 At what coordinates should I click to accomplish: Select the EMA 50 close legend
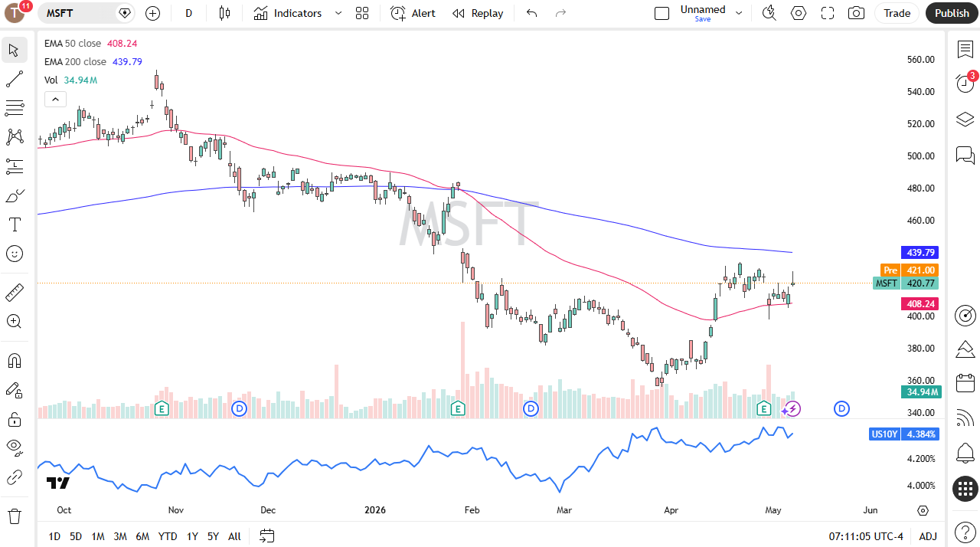73,44
